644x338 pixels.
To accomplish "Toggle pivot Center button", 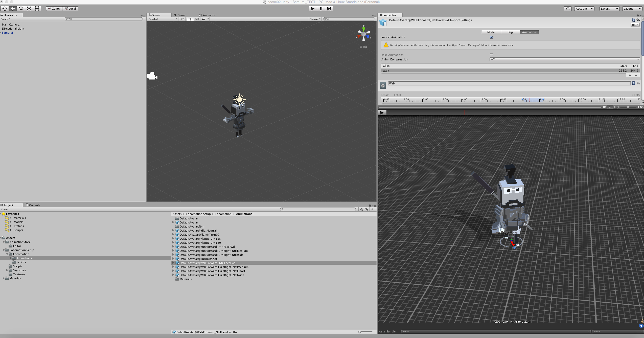I will coord(54,9).
